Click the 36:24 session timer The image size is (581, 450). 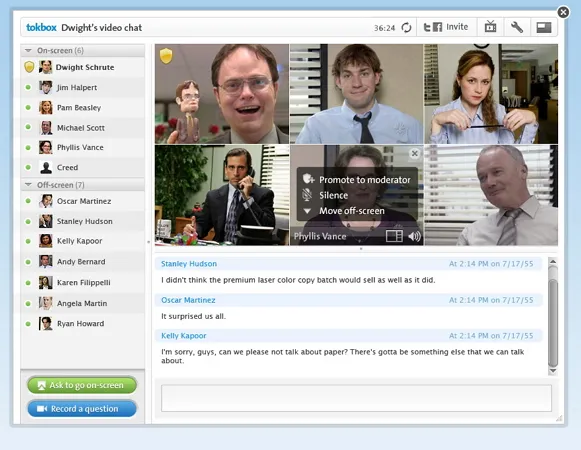pos(384,28)
